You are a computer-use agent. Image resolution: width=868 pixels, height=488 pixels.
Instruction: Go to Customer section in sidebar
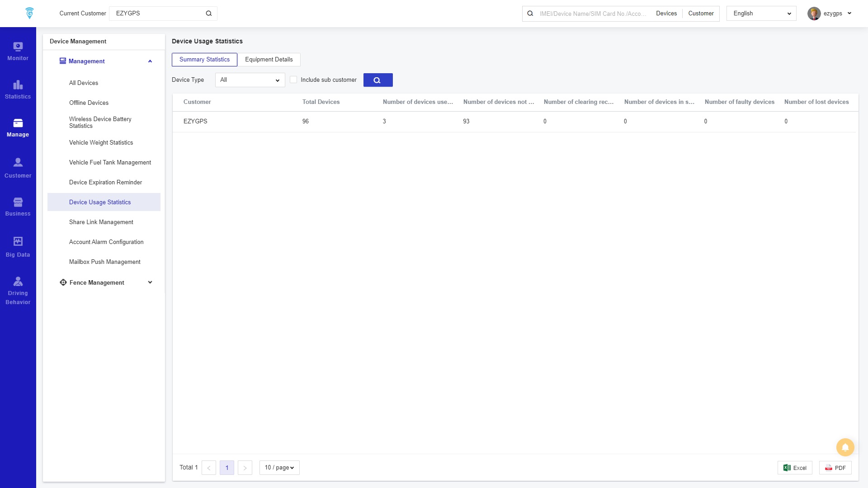click(18, 168)
